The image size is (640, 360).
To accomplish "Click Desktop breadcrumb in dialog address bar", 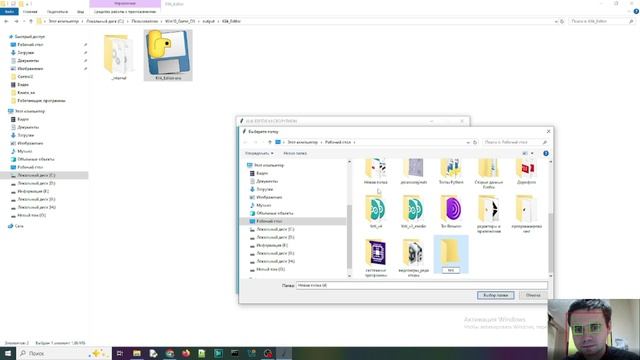I will click(338, 142).
